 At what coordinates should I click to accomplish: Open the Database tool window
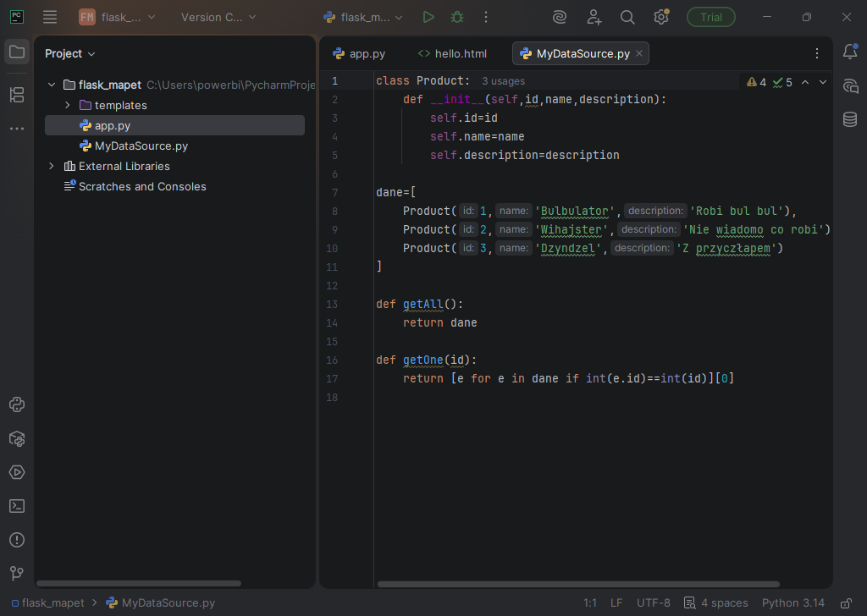(x=850, y=119)
